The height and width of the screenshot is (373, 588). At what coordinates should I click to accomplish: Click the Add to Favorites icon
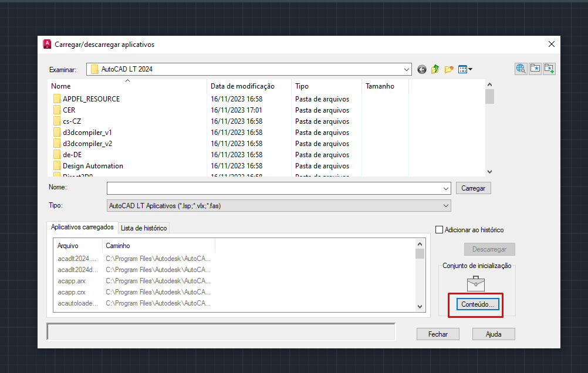(549, 69)
